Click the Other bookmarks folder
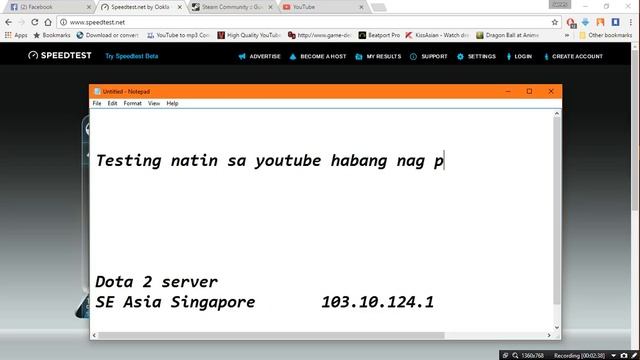This screenshot has height=360, width=640. (605, 35)
